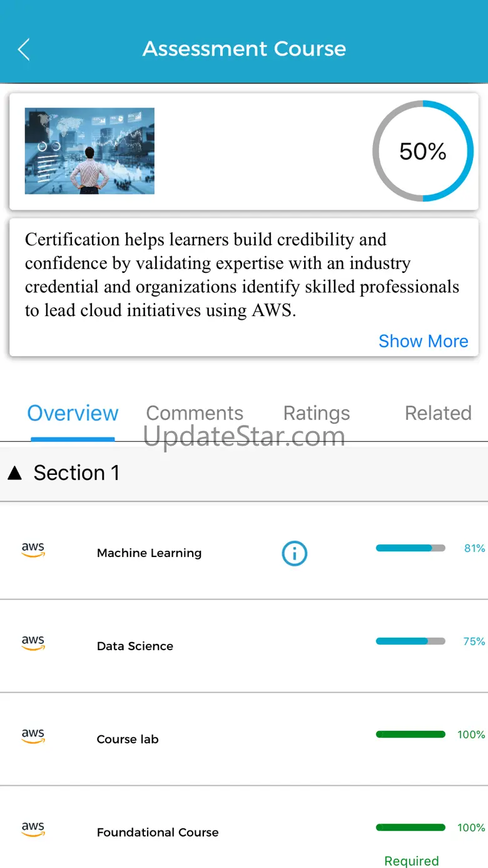
Task: Click AWS logo beside Foundational Course
Action: 33,830
